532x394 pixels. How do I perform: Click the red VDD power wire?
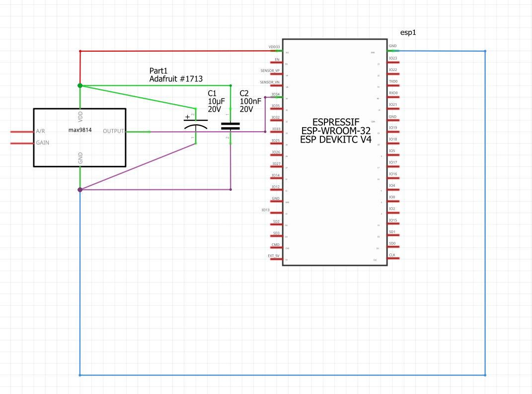coord(174,50)
